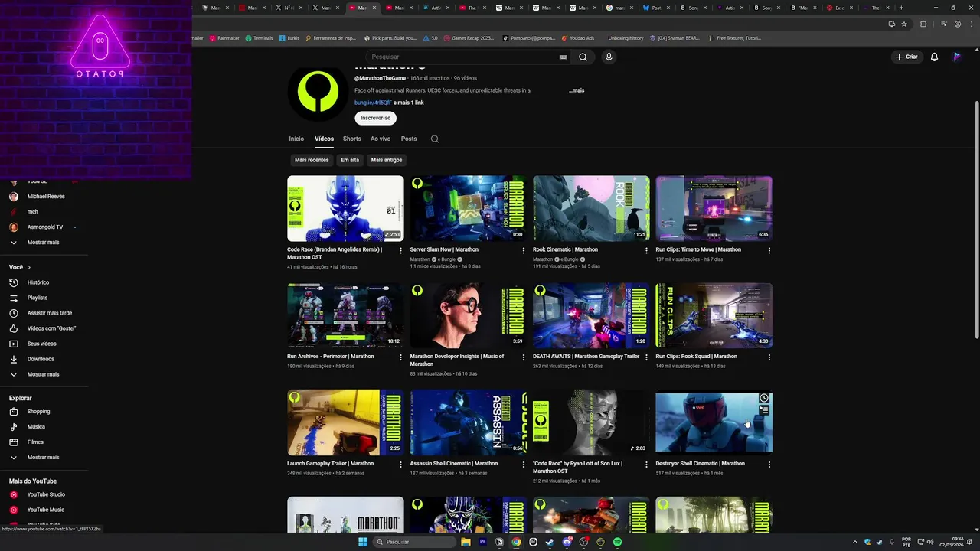Viewport: 980px width, 551px height.
Task: Open browser extensions puzzle icon
Action: point(923,24)
